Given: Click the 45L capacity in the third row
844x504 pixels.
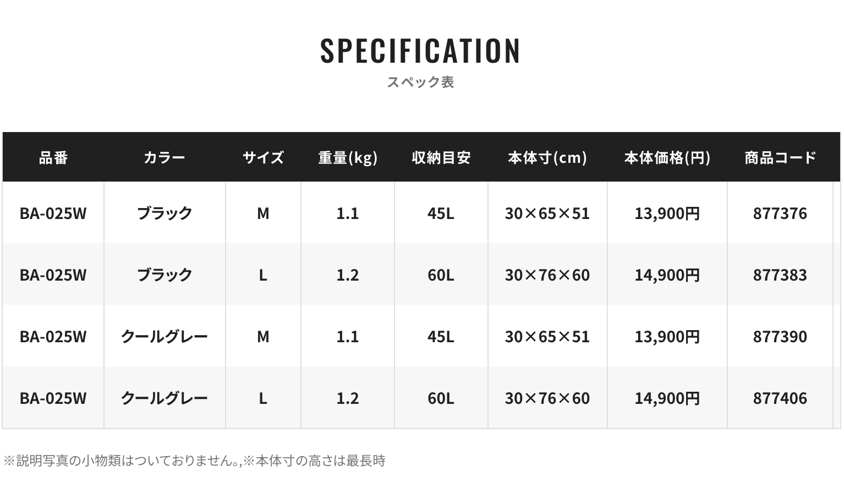Looking at the screenshot, I should pos(441,336).
